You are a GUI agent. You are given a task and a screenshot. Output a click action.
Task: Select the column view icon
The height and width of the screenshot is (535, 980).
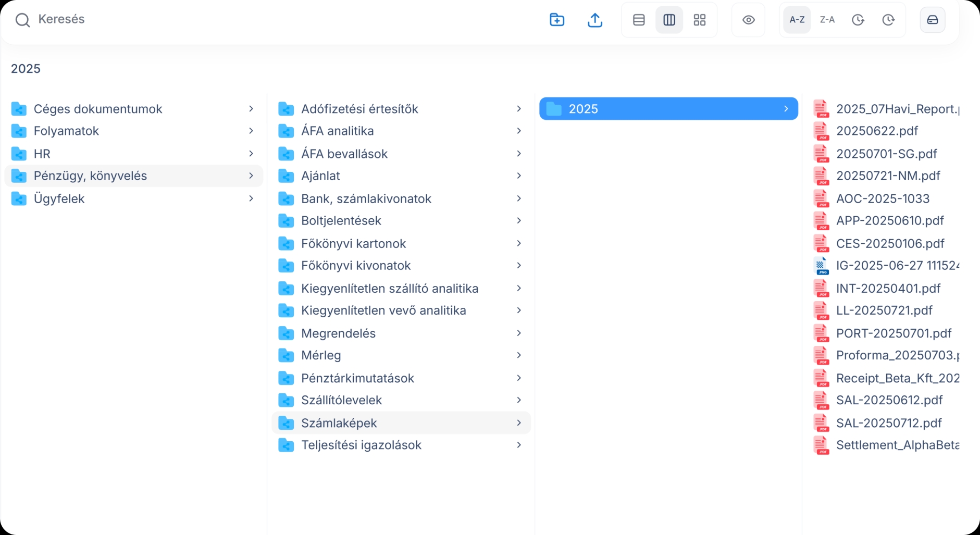click(669, 19)
